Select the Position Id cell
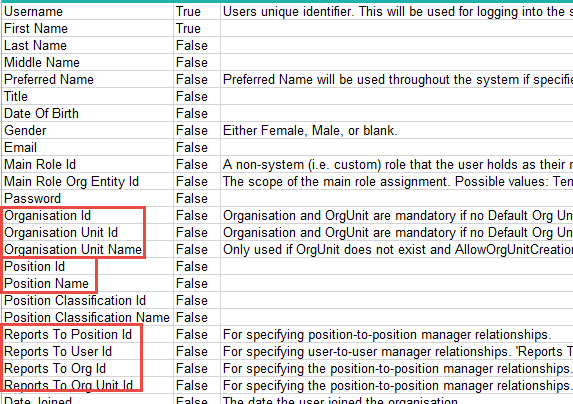This screenshot has height=404, width=573. (x=88, y=266)
